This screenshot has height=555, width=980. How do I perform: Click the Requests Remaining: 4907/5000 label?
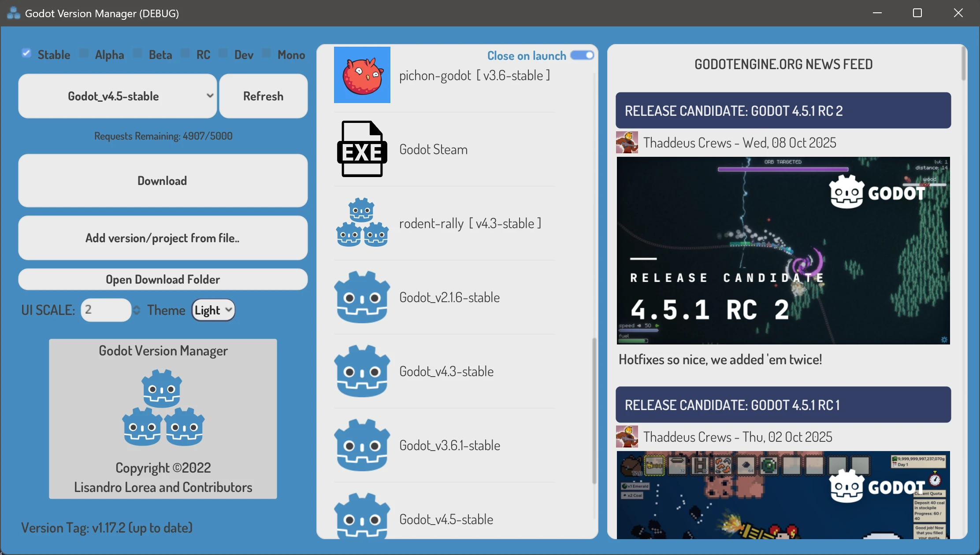point(163,136)
